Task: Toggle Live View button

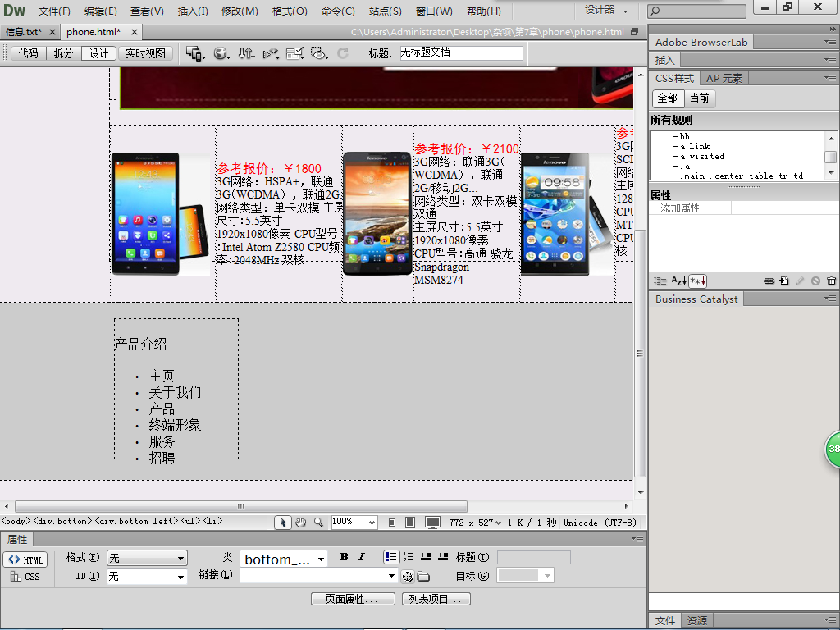Action: 145,53
